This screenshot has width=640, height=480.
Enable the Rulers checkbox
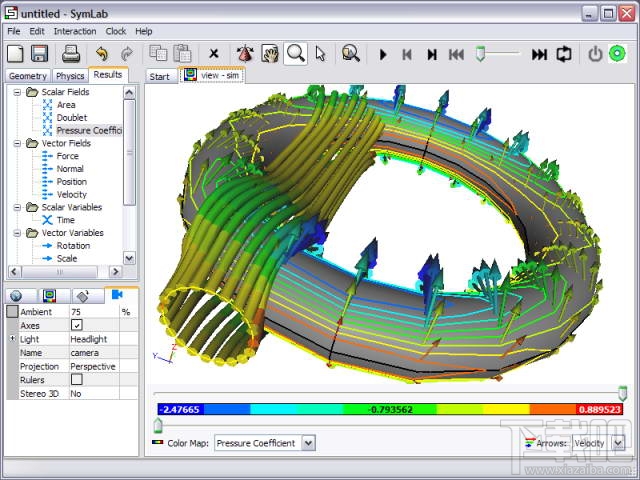click(x=77, y=380)
